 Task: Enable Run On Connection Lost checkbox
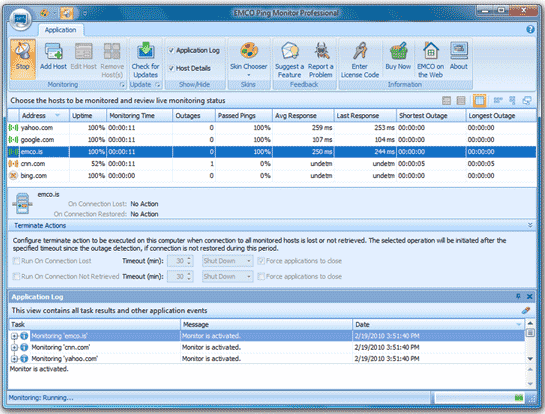click(x=16, y=261)
